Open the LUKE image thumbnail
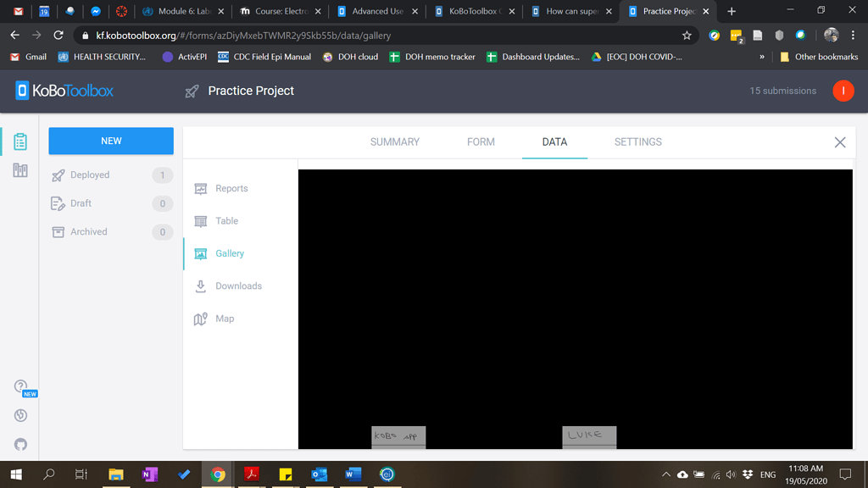This screenshot has width=868, height=488. (589, 437)
